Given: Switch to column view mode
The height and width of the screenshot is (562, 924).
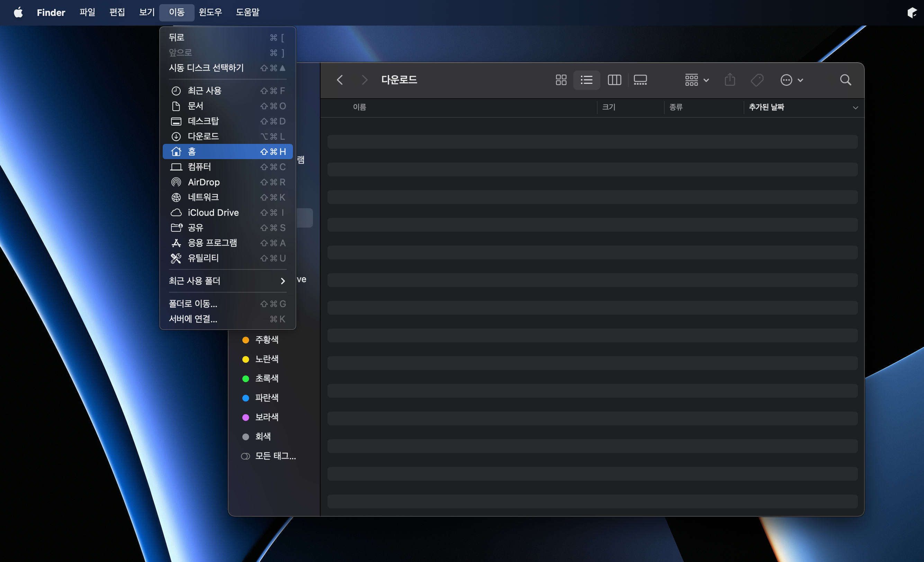Looking at the screenshot, I should click(x=614, y=80).
